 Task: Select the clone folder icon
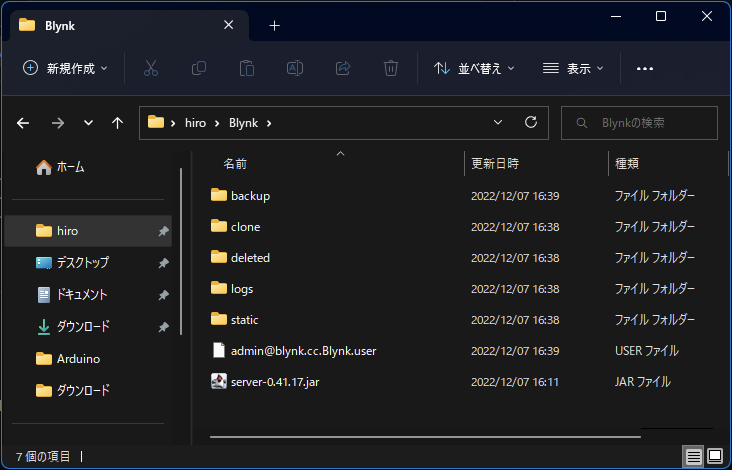[x=218, y=226]
